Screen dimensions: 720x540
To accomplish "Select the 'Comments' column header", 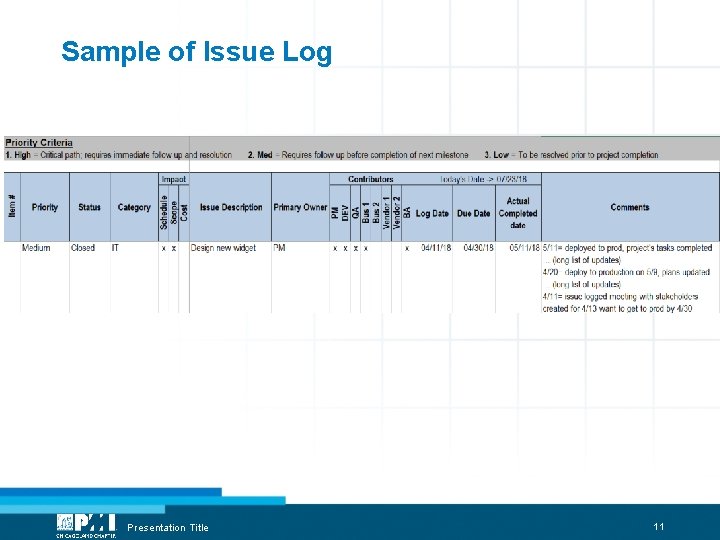I will click(630, 207).
